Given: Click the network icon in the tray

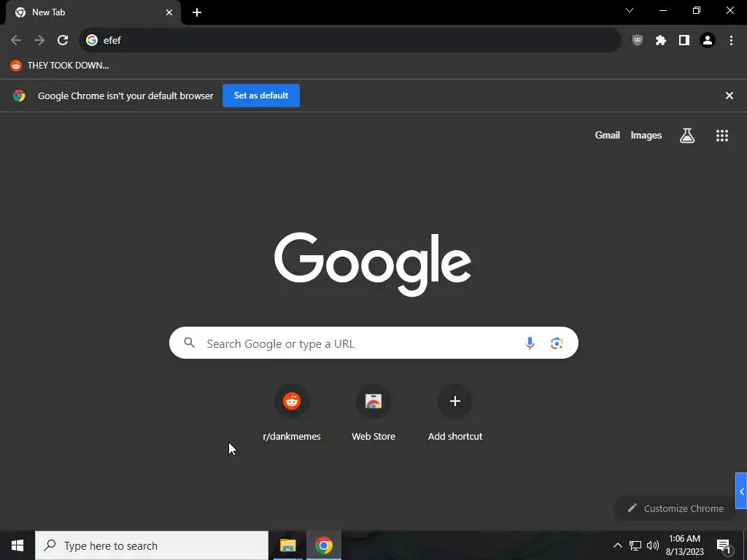Looking at the screenshot, I should [x=635, y=545].
